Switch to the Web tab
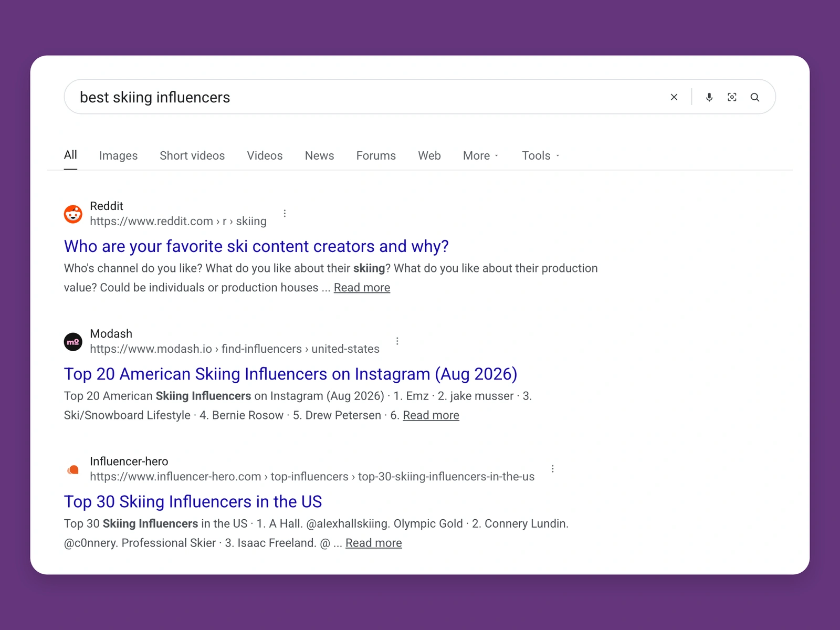840x630 pixels. pos(429,156)
